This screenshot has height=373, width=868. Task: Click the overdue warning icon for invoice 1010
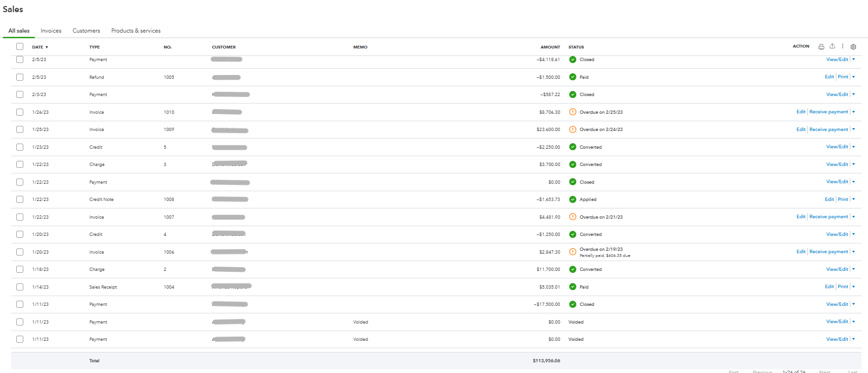click(573, 112)
